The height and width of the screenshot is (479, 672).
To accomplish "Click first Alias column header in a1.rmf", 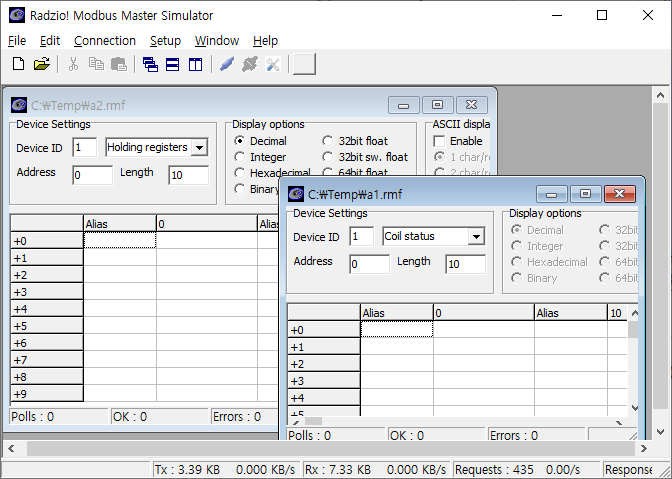I will click(x=397, y=313).
